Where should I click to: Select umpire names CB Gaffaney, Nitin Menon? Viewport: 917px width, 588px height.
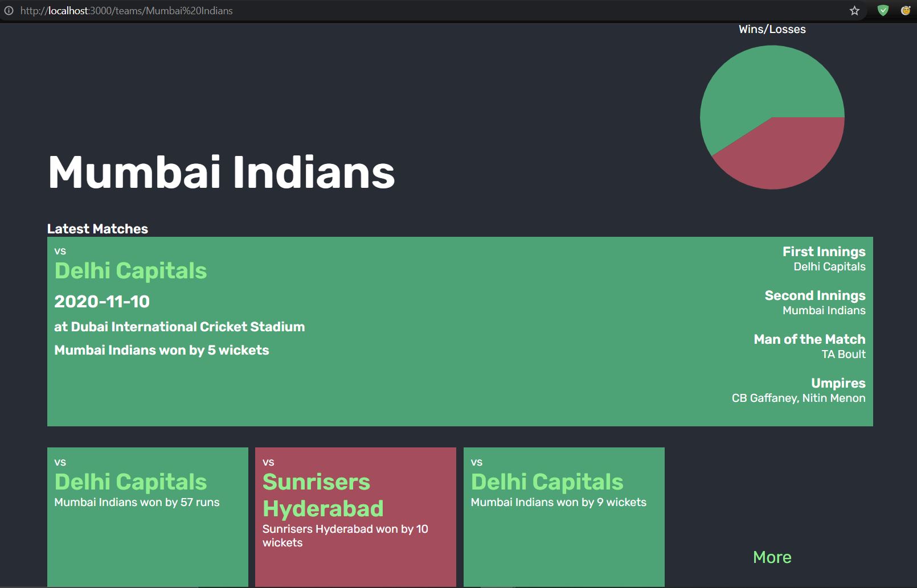pyautogui.click(x=799, y=398)
